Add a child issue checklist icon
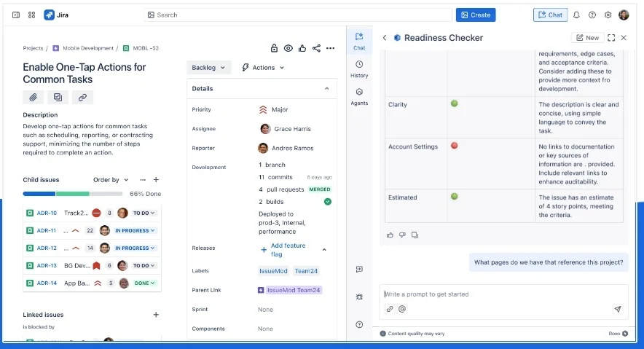The height and width of the screenshot is (349, 644). [x=58, y=98]
